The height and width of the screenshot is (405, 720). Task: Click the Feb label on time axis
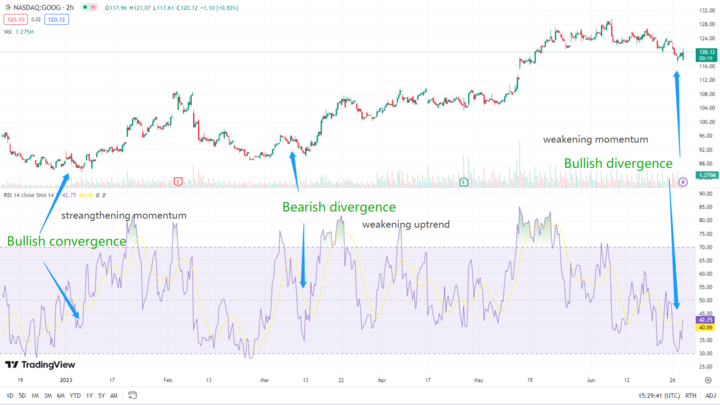168,380
